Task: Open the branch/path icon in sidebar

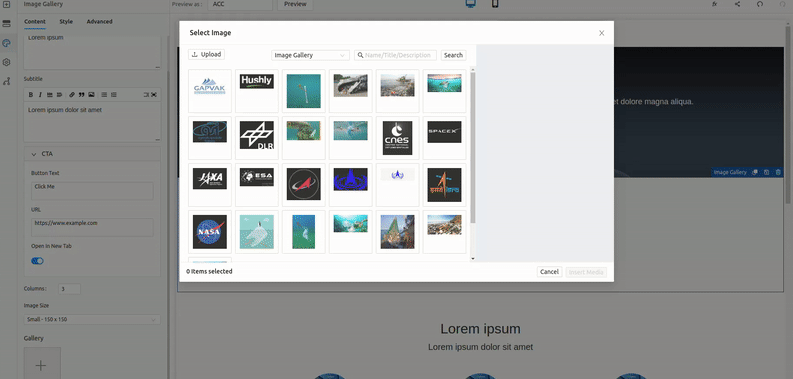Action: (x=7, y=81)
